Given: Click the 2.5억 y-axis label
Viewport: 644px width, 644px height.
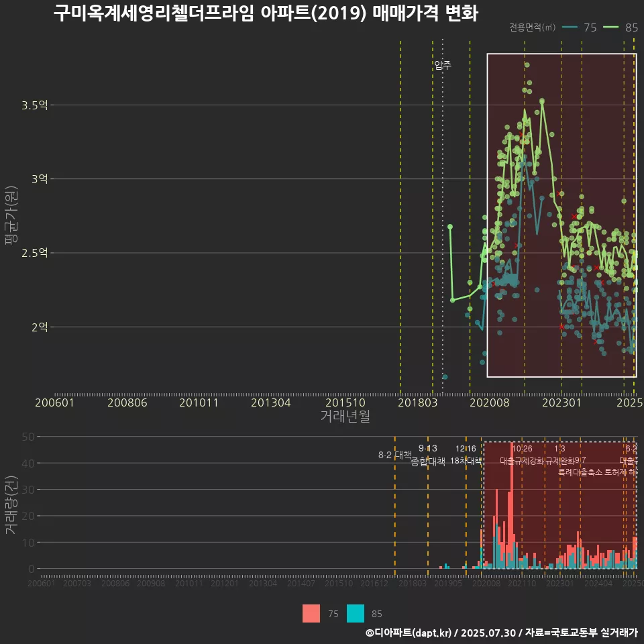Looking at the screenshot, I should [34, 253].
